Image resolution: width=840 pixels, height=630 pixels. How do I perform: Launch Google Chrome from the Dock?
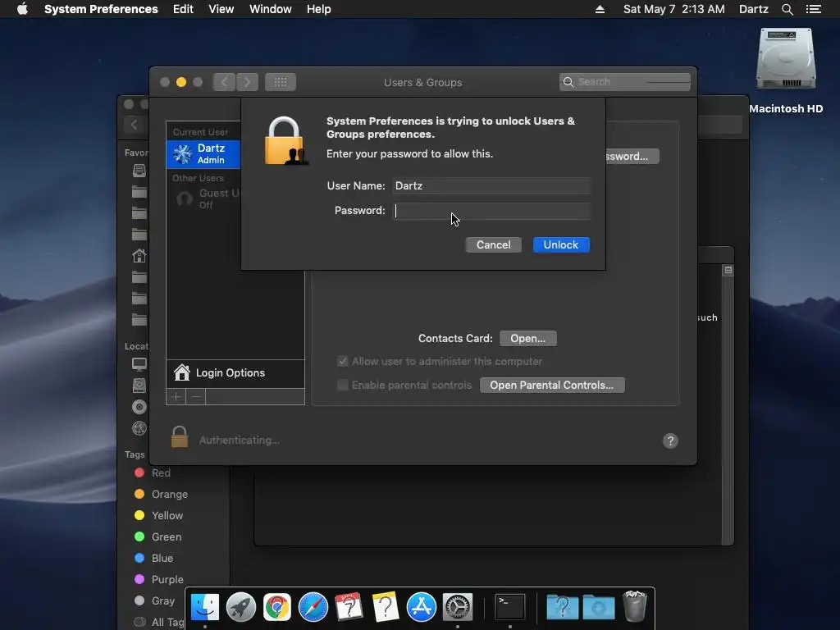point(277,607)
